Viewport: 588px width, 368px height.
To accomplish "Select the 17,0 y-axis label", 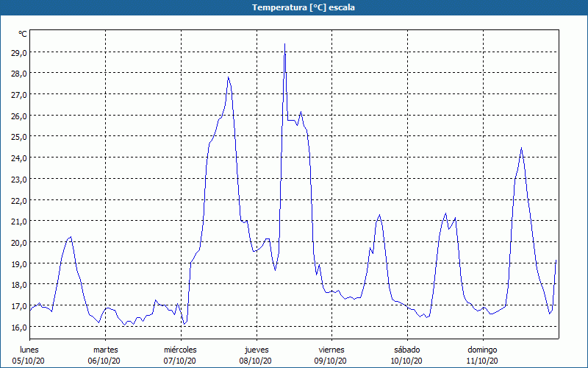I will point(19,306).
